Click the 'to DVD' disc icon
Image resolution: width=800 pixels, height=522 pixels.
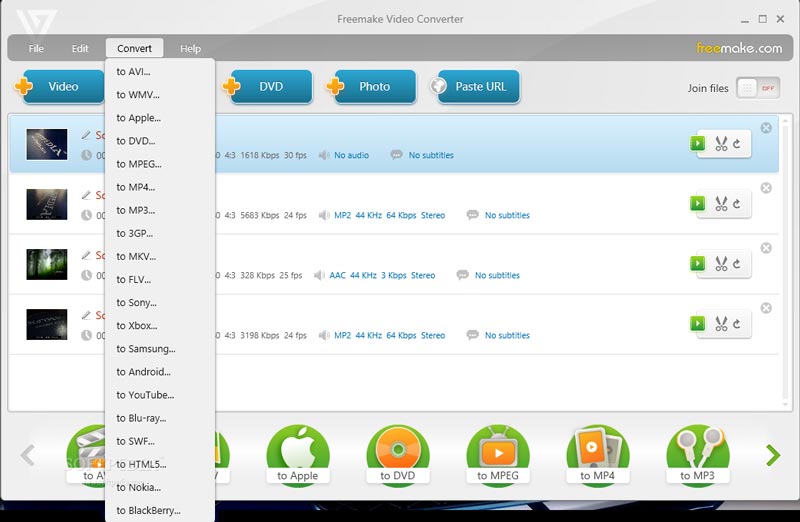(x=397, y=454)
